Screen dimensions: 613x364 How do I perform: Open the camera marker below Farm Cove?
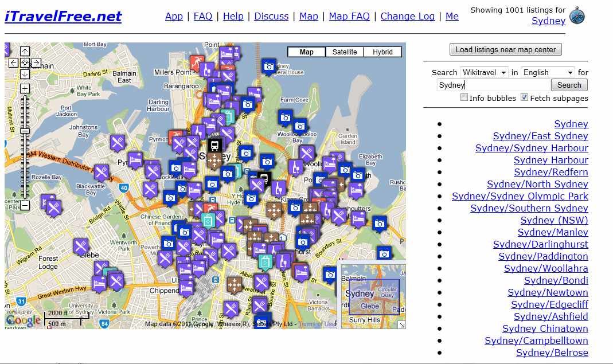click(x=286, y=118)
